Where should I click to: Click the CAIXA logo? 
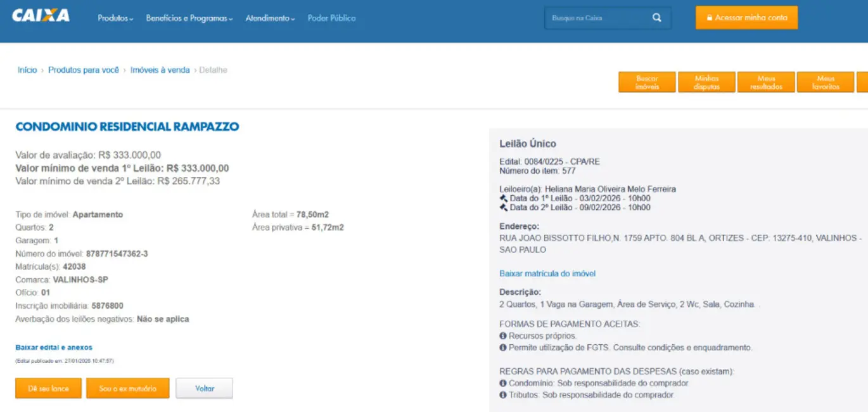[41, 16]
